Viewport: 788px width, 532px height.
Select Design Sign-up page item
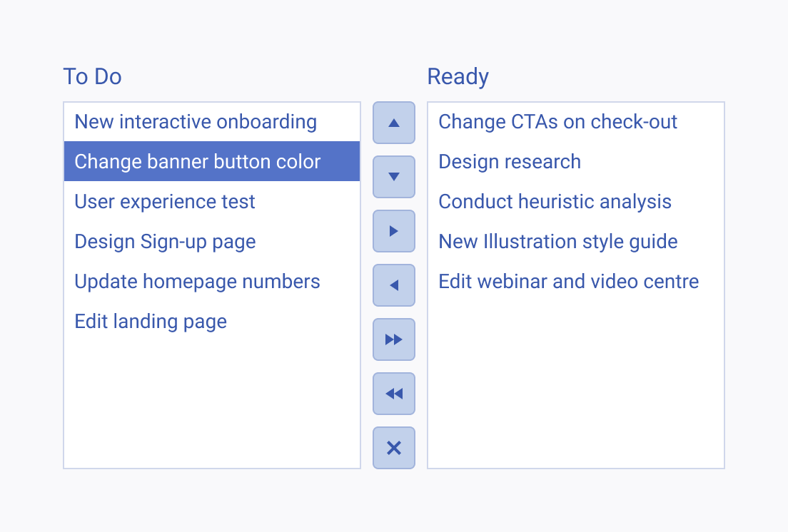pos(212,242)
